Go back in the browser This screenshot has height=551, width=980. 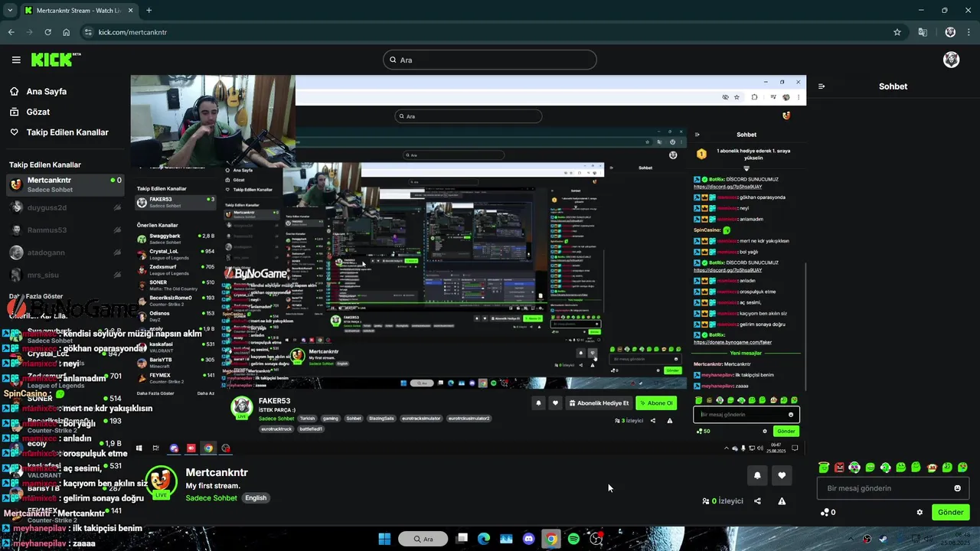point(11,32)
